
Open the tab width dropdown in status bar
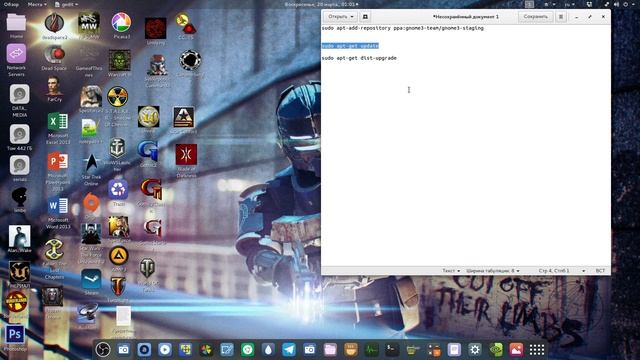493,271
